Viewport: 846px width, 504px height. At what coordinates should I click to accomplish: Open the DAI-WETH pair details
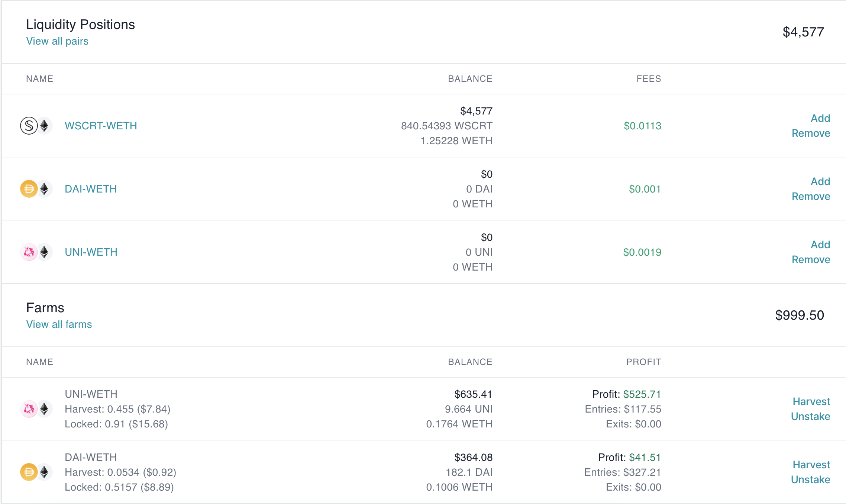pos(90,189)
